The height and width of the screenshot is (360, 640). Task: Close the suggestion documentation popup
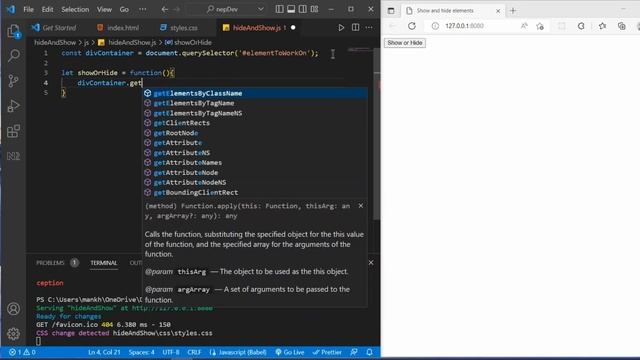pos(360,206)
